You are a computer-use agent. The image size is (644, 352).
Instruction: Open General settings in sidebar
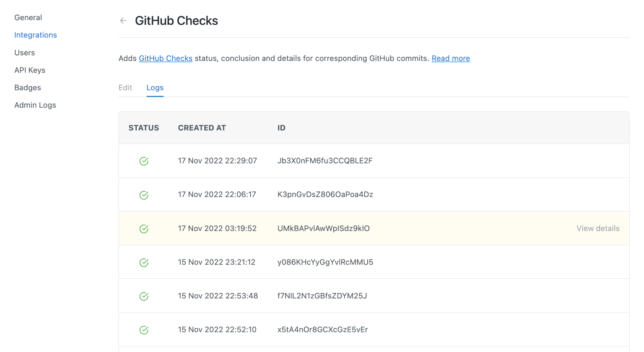28,18
